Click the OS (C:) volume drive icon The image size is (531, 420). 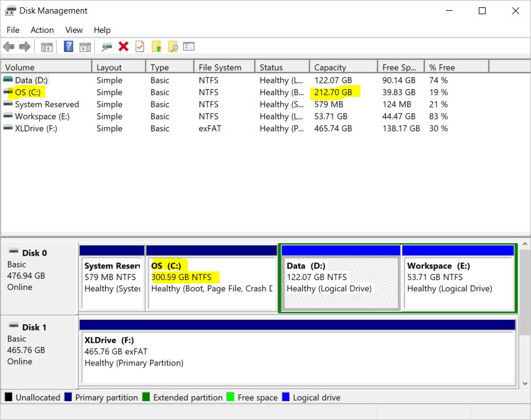[x=8, y=92]
